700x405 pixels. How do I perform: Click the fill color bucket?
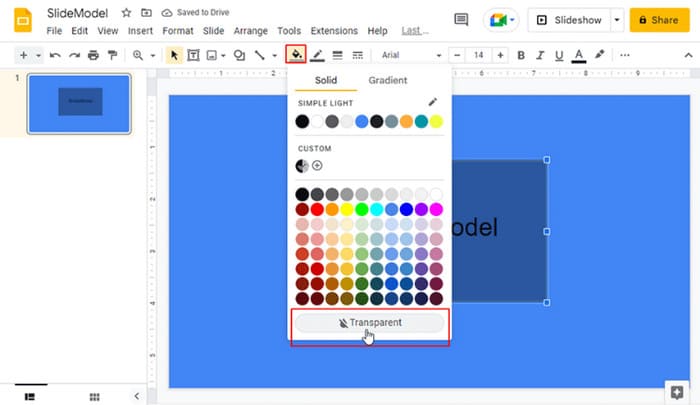[296, 55]
